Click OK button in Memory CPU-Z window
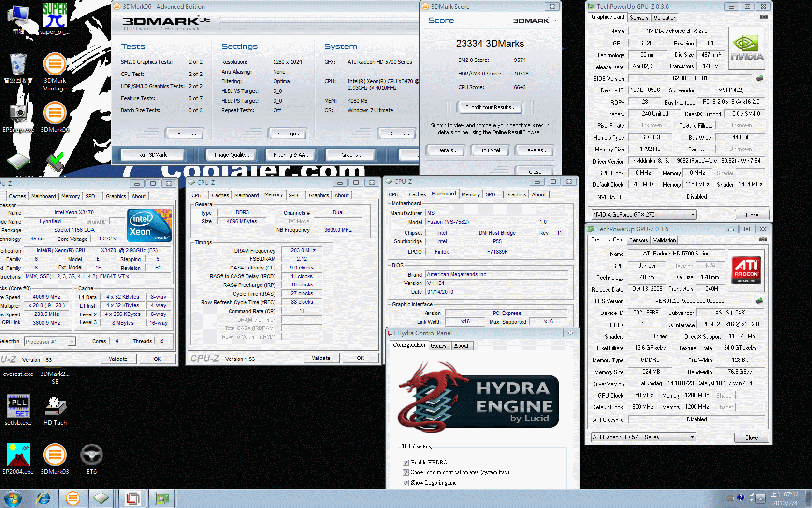This screenshot has width=812, height=508. (x=360, y=358)
